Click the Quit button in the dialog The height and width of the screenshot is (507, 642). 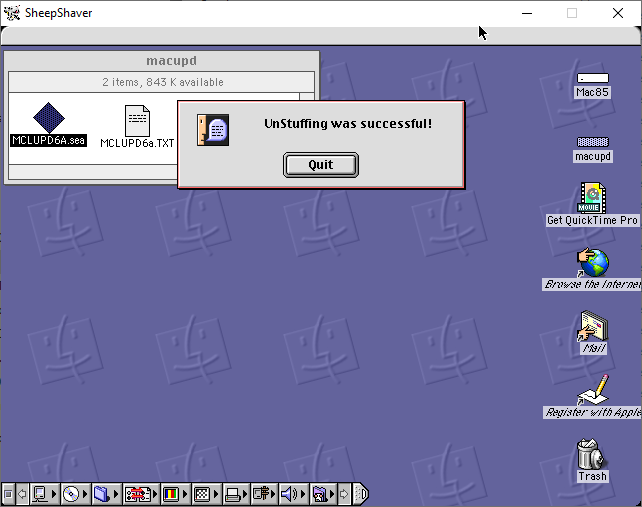[x=321, y=165]
